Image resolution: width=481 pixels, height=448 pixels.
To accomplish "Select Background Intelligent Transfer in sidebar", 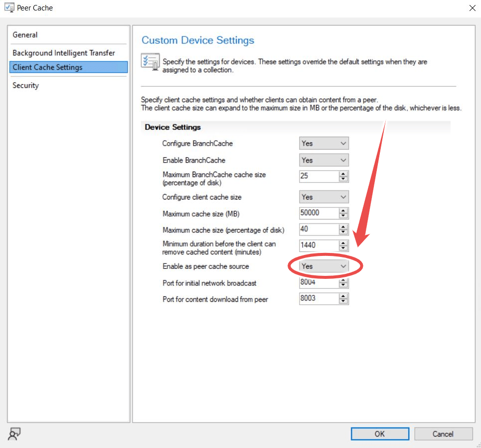I will click(x=64, y=53).
